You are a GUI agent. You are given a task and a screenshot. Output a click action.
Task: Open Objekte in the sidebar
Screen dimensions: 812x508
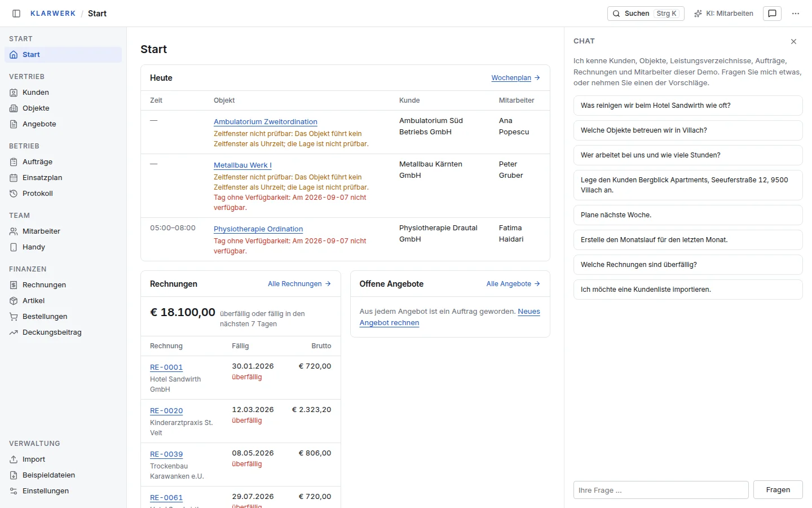[x=63, y=108]
